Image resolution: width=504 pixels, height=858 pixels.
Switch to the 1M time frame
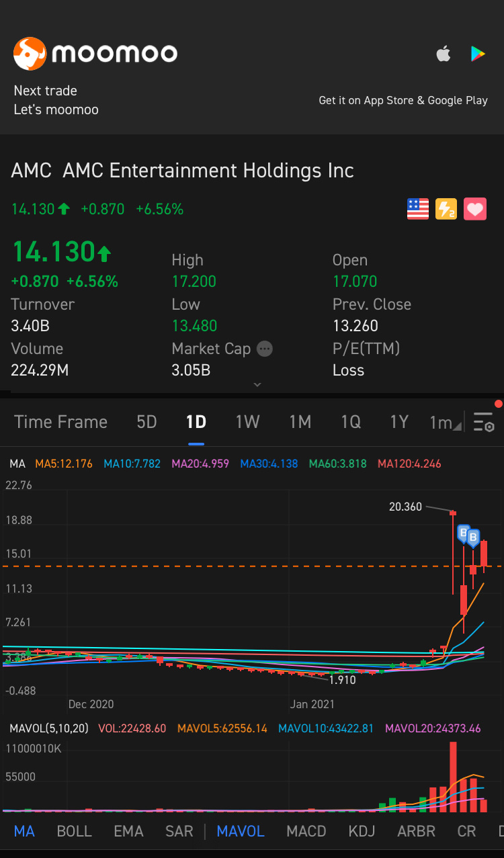click(300, 422)
